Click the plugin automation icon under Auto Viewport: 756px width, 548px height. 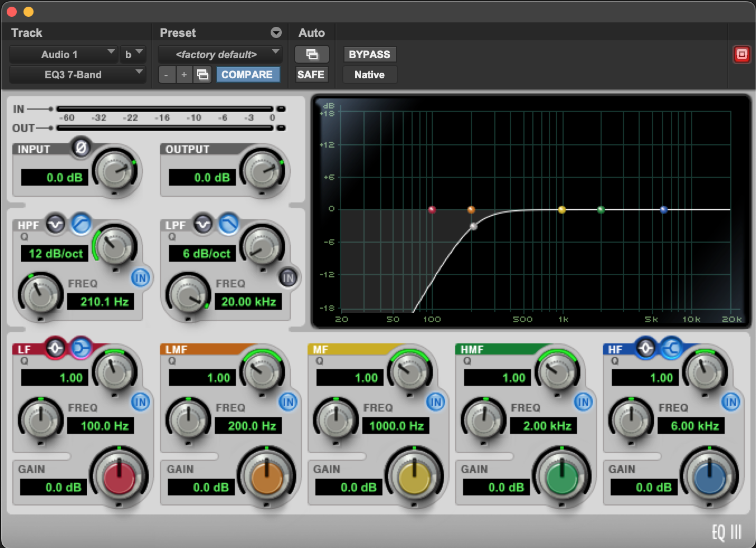point(312,54)
